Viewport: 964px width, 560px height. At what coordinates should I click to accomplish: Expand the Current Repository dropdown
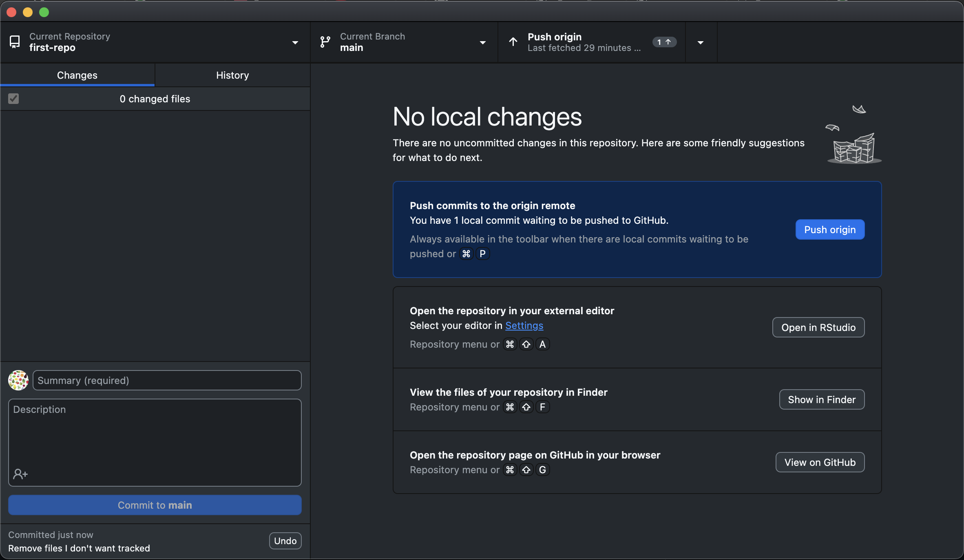coord(295,42)
